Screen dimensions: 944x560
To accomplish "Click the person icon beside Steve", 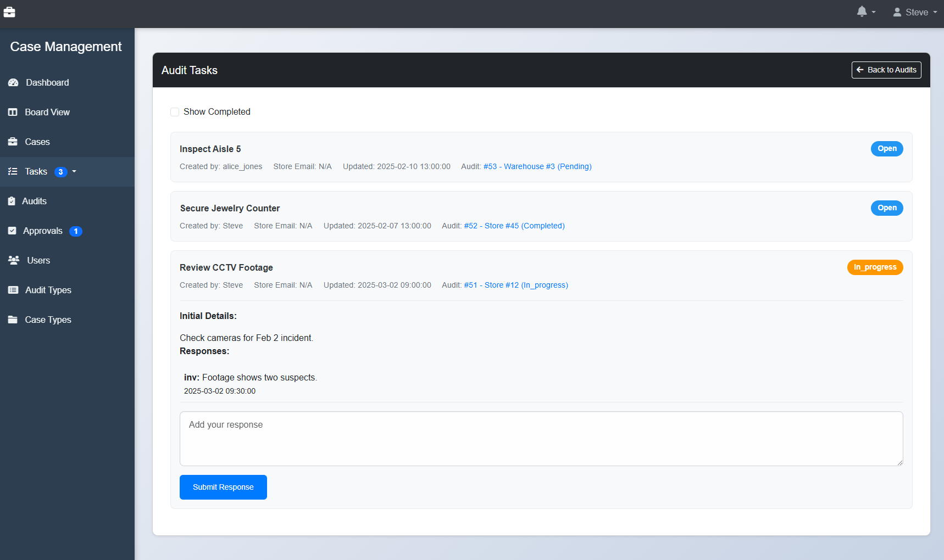I will (x=897, y=12).
